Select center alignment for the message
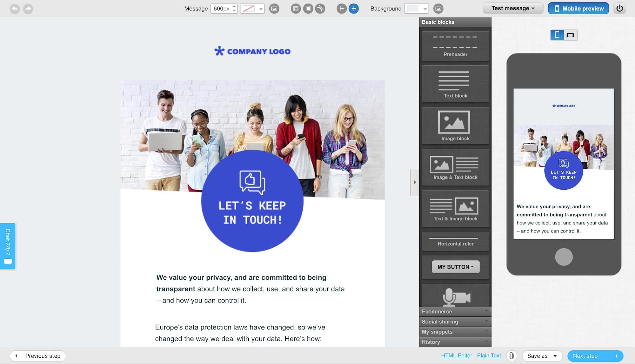The height and width of the screenshot is (364, 635). [x=353, y=9]
